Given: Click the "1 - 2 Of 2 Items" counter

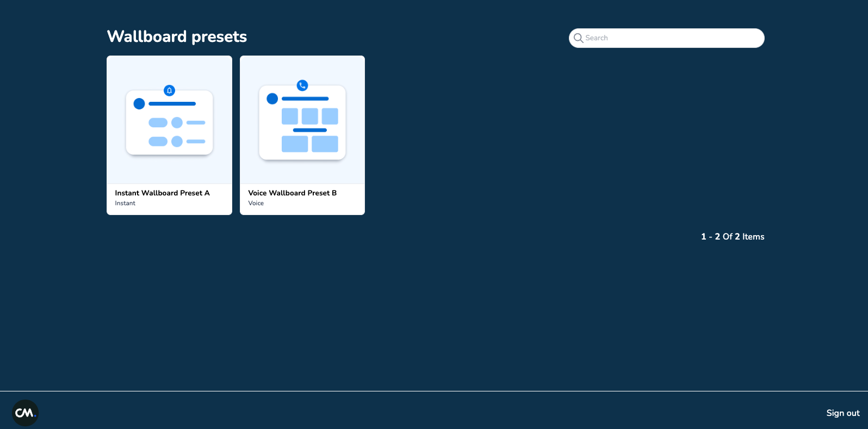Looking at the screenshot, I should pos(732,237).
